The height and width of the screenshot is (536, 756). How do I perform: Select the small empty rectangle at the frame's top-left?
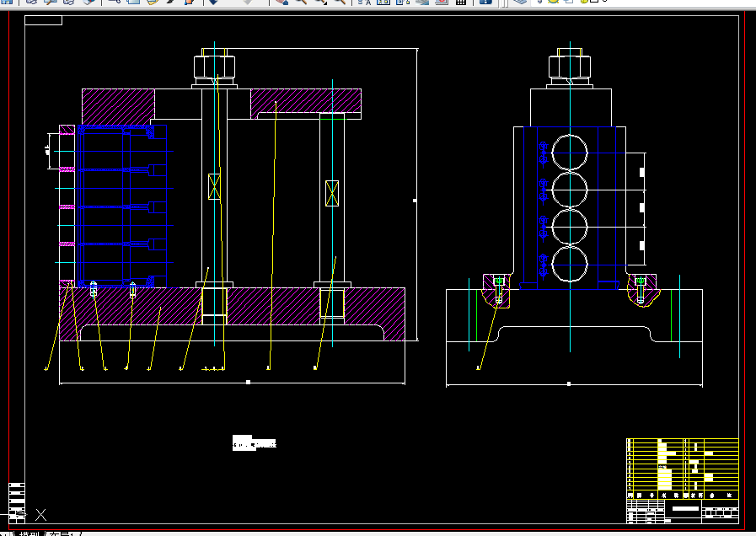(43, 20)
